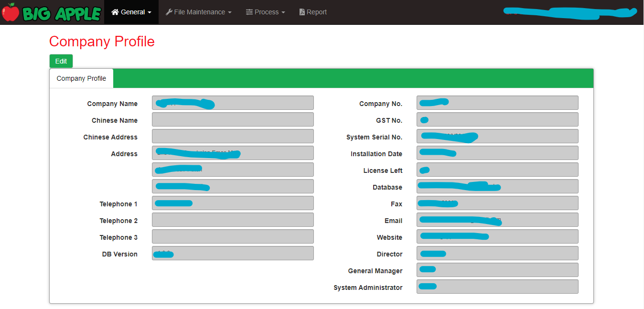Expand the File Maintenance dropdown
Screen dimensions: 644x309
199,12
